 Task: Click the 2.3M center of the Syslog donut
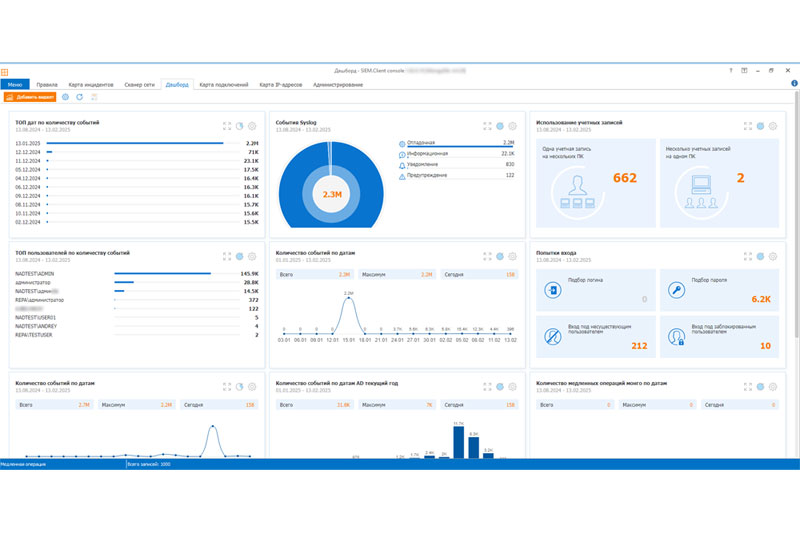pyautogui.click(x=332, y=194)
